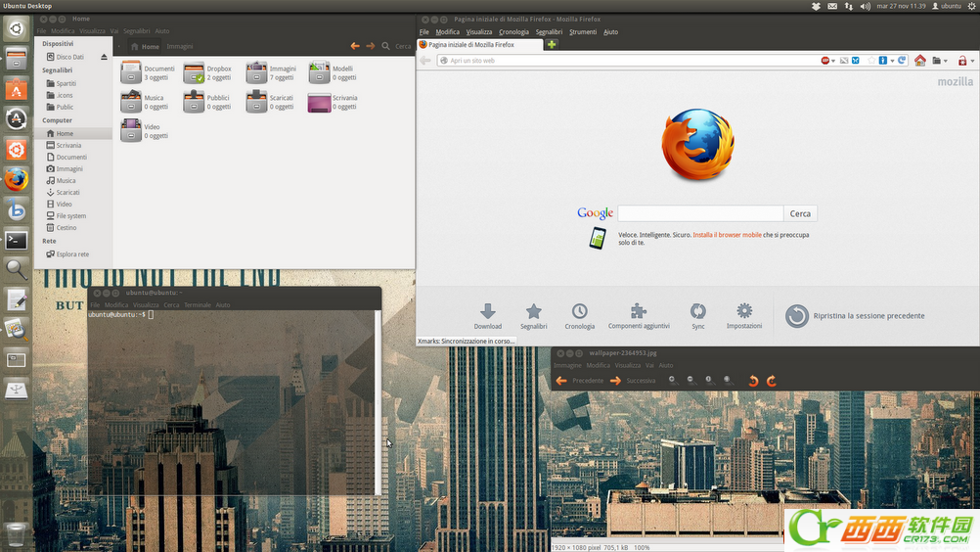Image resolution: width=980 pixels, height=552 pixels.
Task: Click the file manager search magnifier
Action: pyautogui.click(x=385, y=46)
